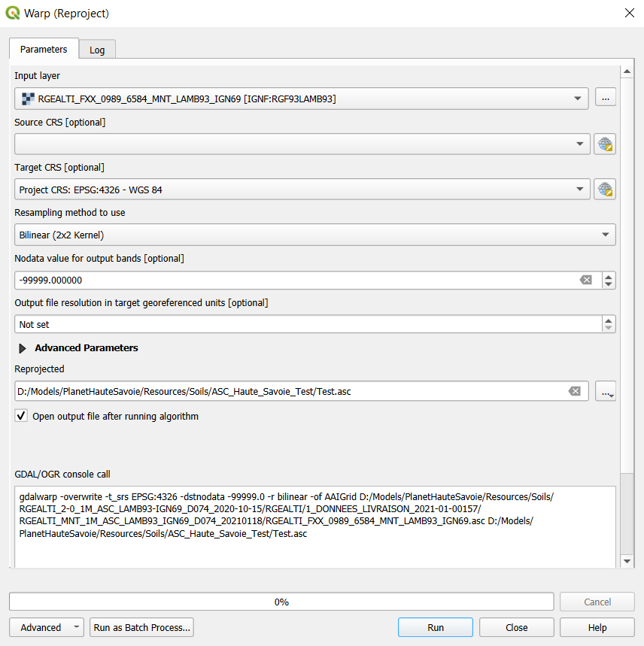
Task: Click the QGIS logo in title bar
Action: [x=13, y=13]
